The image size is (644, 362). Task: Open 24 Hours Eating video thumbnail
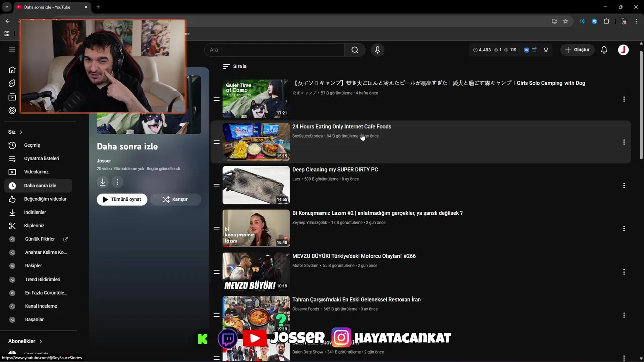click(256, 142)
